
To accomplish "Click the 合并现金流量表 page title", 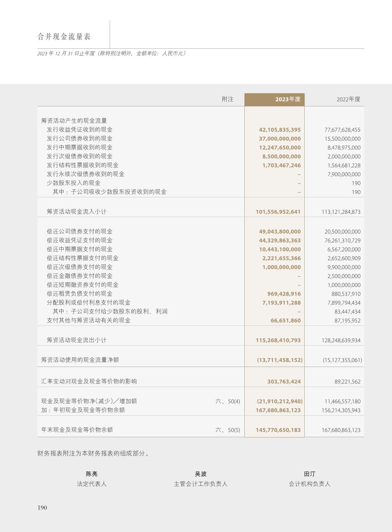I will coord(64,37).
